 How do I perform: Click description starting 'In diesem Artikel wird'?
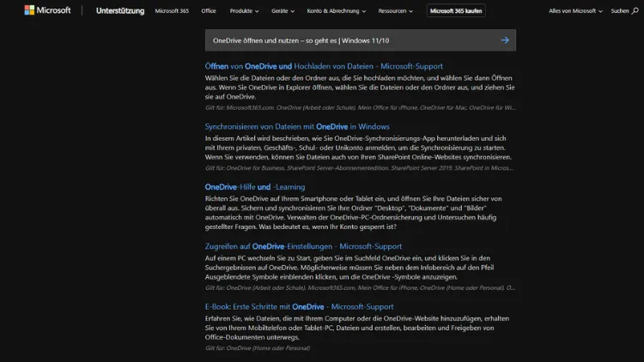coord(358,148)
